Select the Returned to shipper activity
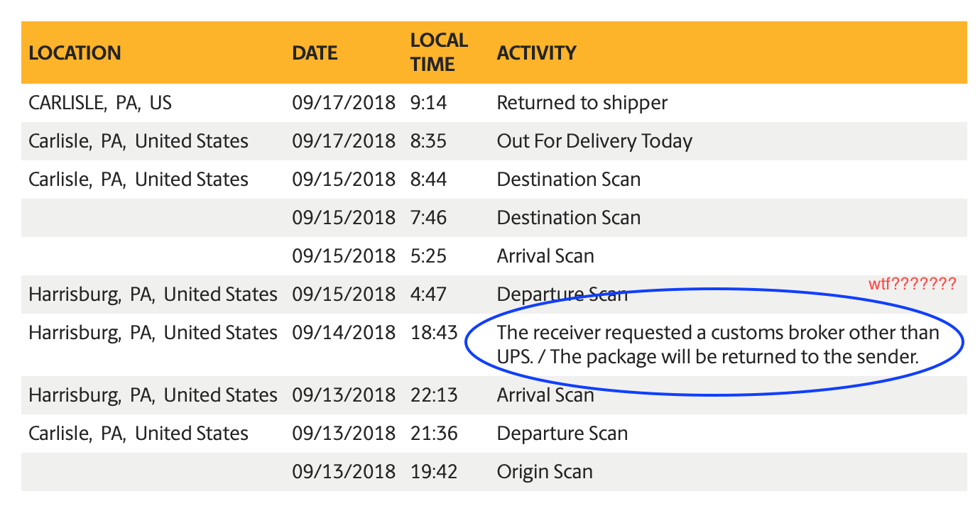The width and height of the screenshot is (980, 518). click(x=582, y=103)
